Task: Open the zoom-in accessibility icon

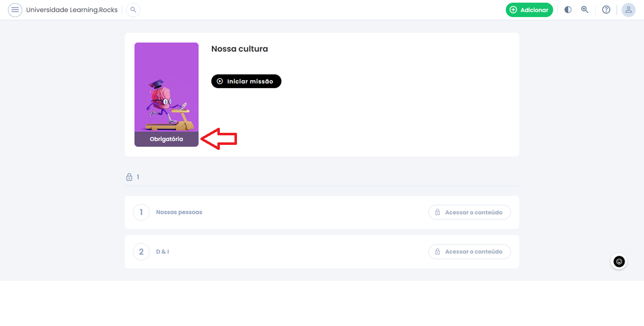Action: click(585, 10)
